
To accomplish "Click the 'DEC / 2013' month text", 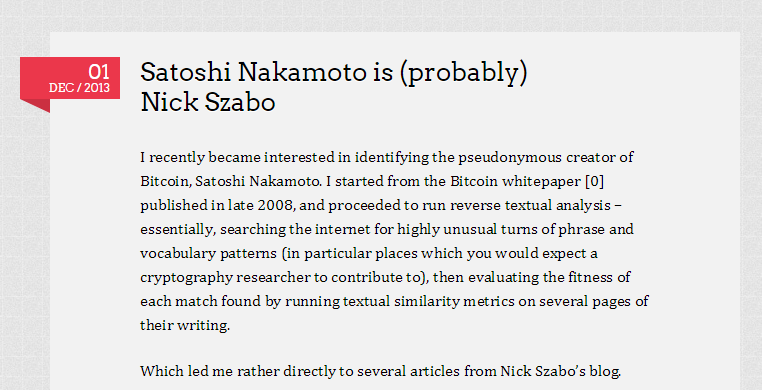I will tap(79, 88).
